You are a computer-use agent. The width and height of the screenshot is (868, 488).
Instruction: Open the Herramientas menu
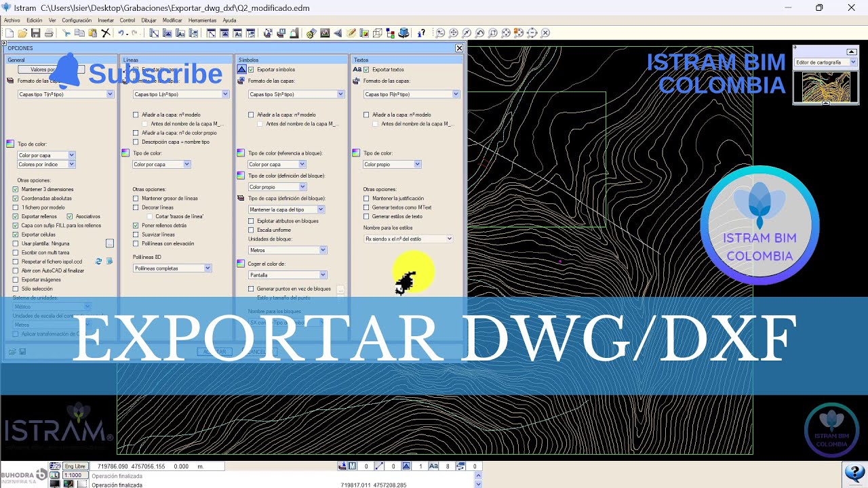(202, 20)
